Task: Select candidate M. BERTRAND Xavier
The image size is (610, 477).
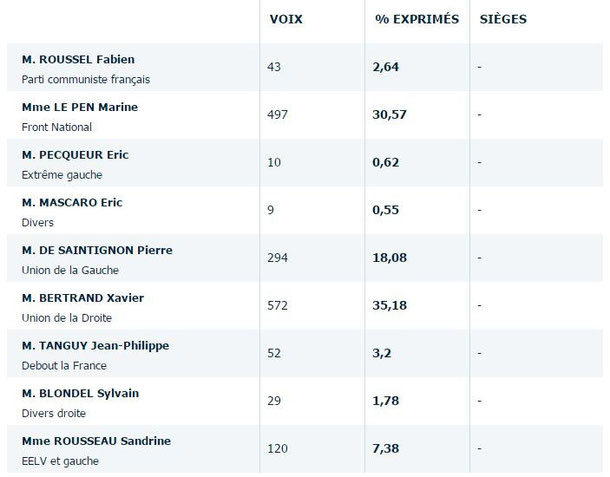Action: coord(83,298)
